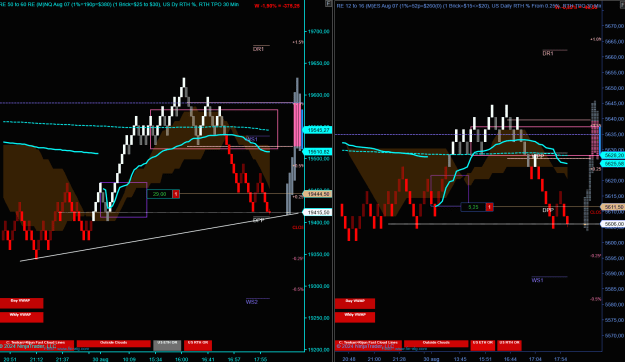Viewport: 625px width, 362px height.
Task: Click the +1.0% level label, right chart
Action: [x=596, y=39]
